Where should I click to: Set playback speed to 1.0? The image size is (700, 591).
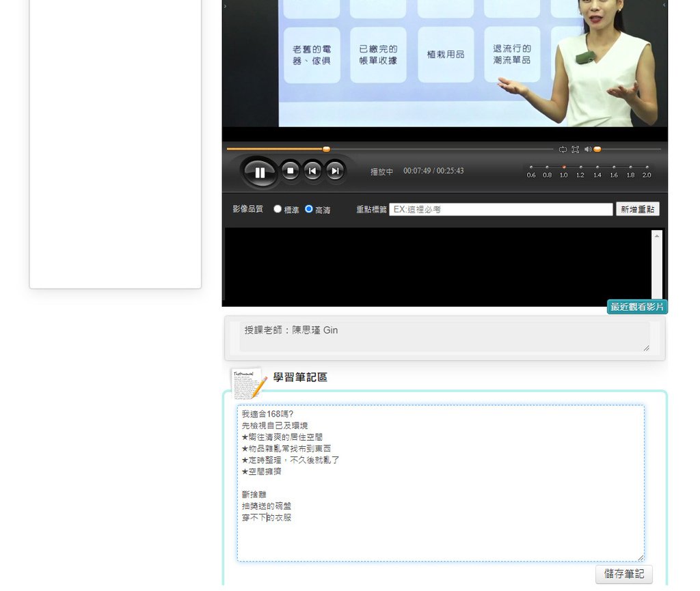(564, 171)
